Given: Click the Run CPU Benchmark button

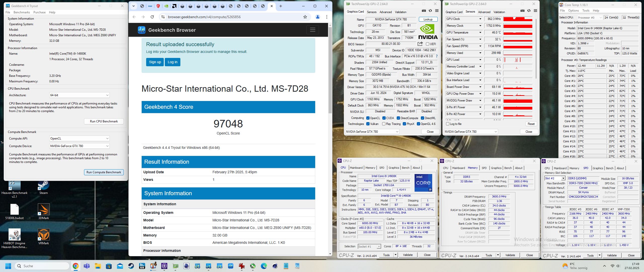Looking at the screenshot, I should click(x=104, y=121).
